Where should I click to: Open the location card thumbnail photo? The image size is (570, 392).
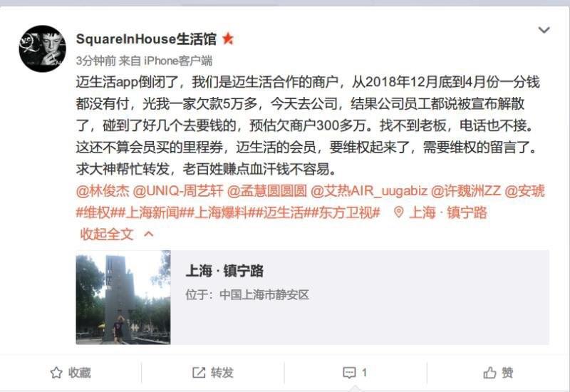click(123, 297)
